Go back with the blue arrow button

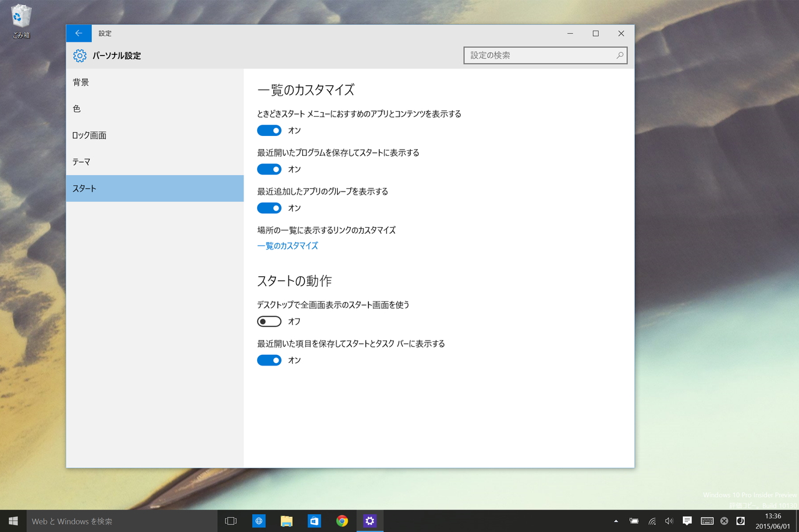(x=78, y=33)
